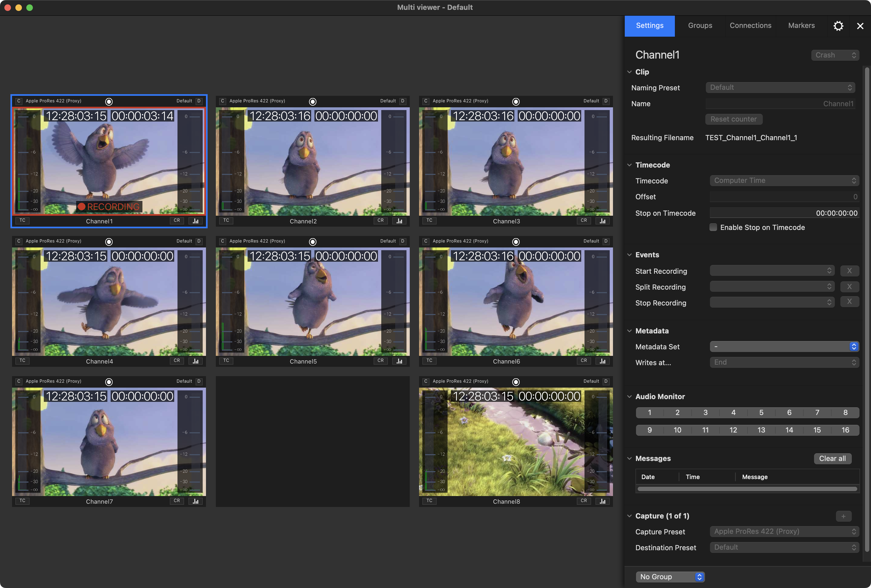Image resolution: width=871 pixels, height=588 pixels.
Task: Select the Channel8 video thumbnail
Action: coord(516,442)
